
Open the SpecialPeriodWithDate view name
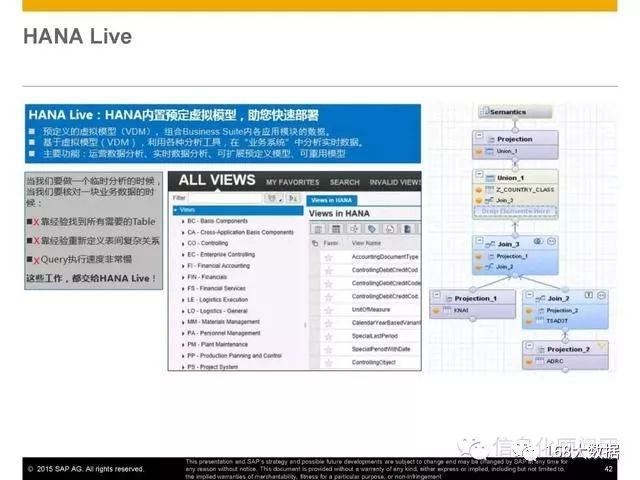tap(381, 349)
